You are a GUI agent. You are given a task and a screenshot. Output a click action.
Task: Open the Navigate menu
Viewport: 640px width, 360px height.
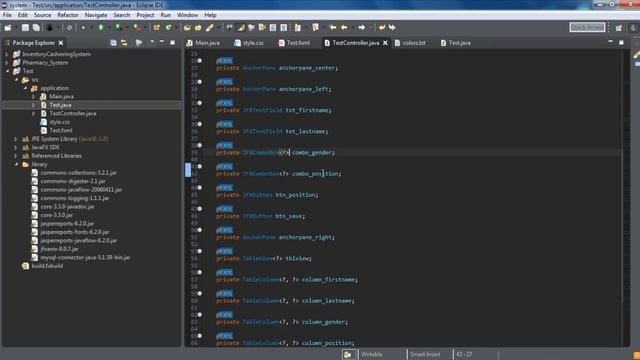tap(96, 15)
